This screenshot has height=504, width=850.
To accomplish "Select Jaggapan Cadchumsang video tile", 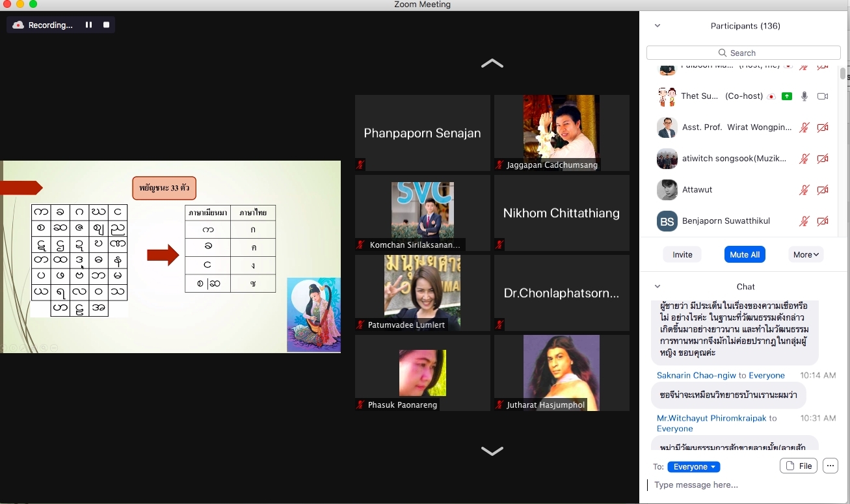I will [562, 133].
